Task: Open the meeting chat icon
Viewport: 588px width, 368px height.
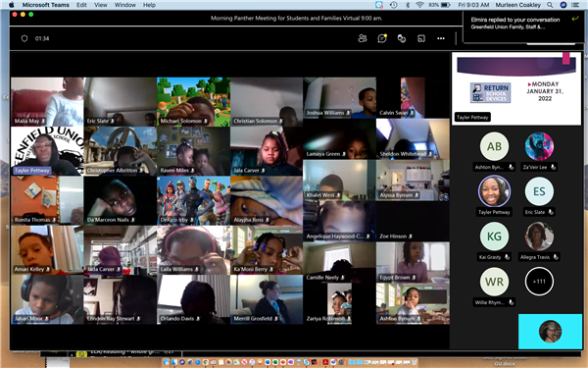Action: 382,38
